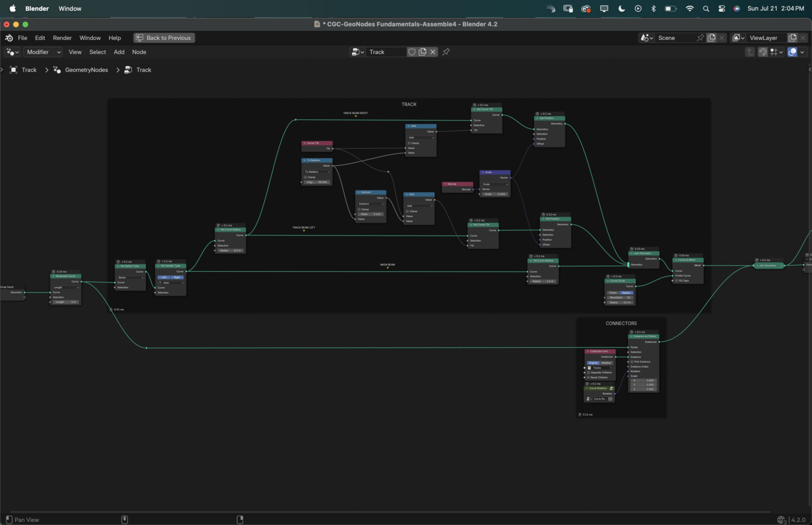812x525 pixels.
Task: Open the Render menu
Action: pos(62,38)
